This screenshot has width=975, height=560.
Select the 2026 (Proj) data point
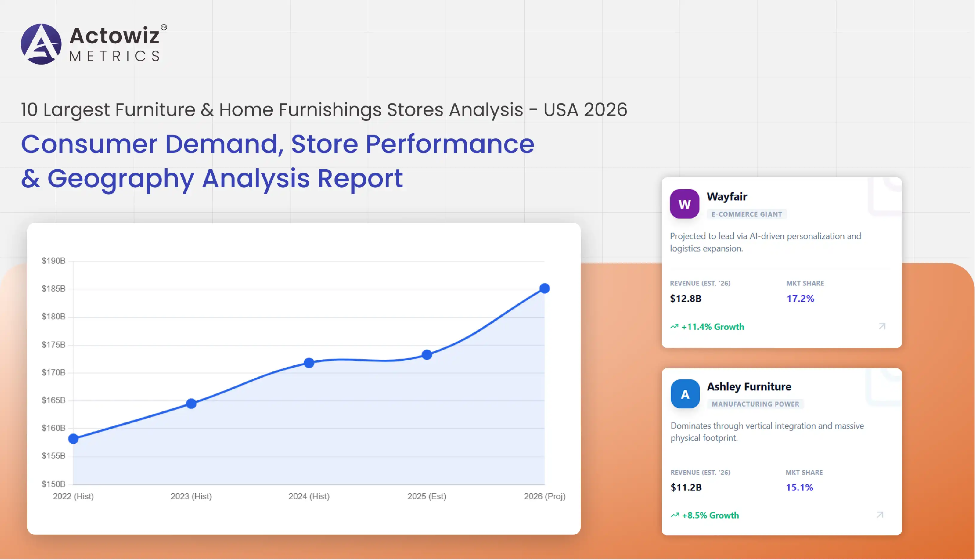(544, 289)
